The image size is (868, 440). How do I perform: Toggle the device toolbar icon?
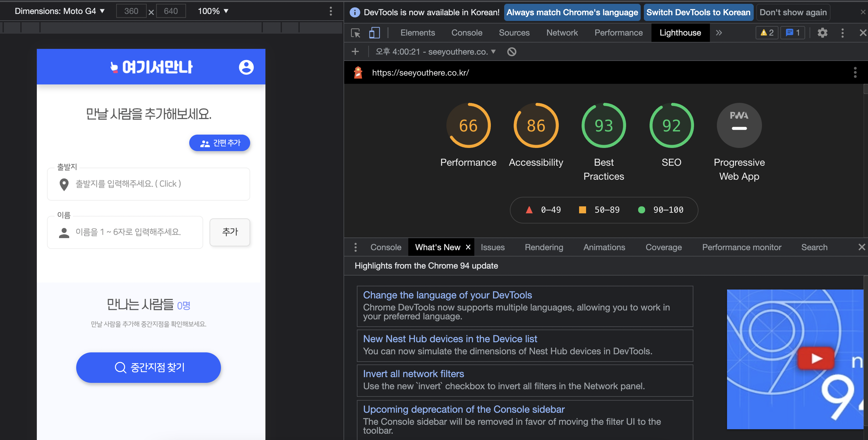374,33
